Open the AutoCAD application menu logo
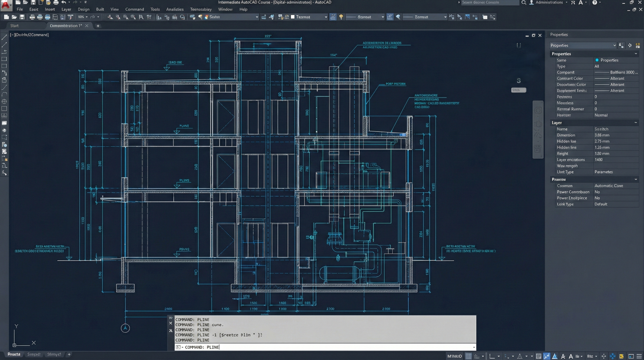 [6, 5]
